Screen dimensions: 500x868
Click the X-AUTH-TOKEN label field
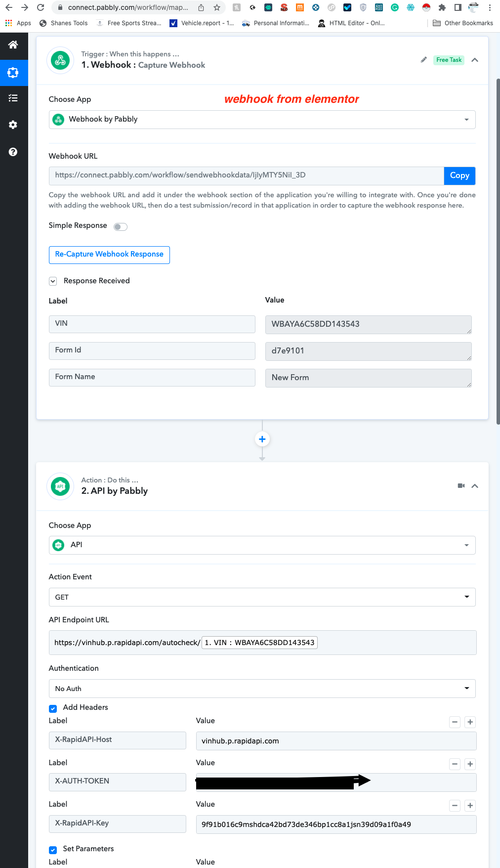pyautogui.click(x=118, y=782)
